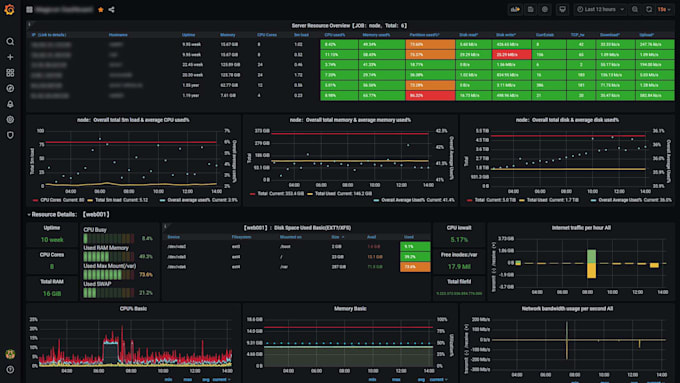Open the overall memory panel title menu
680x383 pixels.
coord(350,120)
